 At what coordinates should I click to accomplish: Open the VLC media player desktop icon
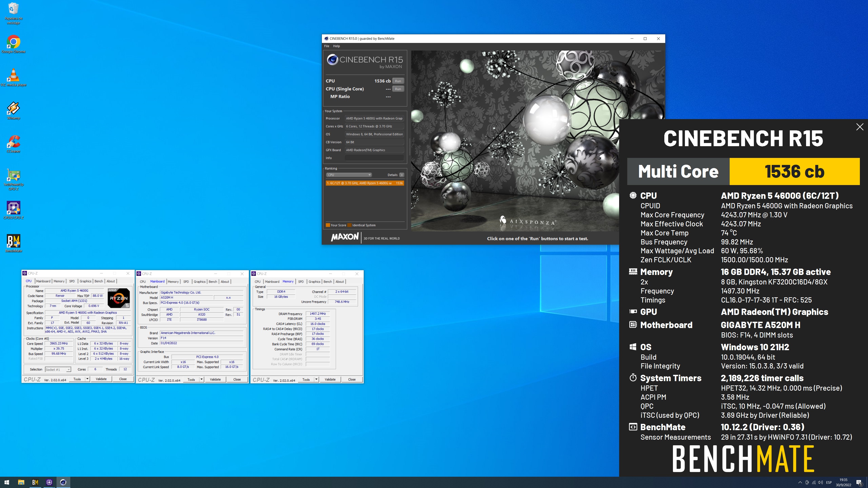click(14, 77)
